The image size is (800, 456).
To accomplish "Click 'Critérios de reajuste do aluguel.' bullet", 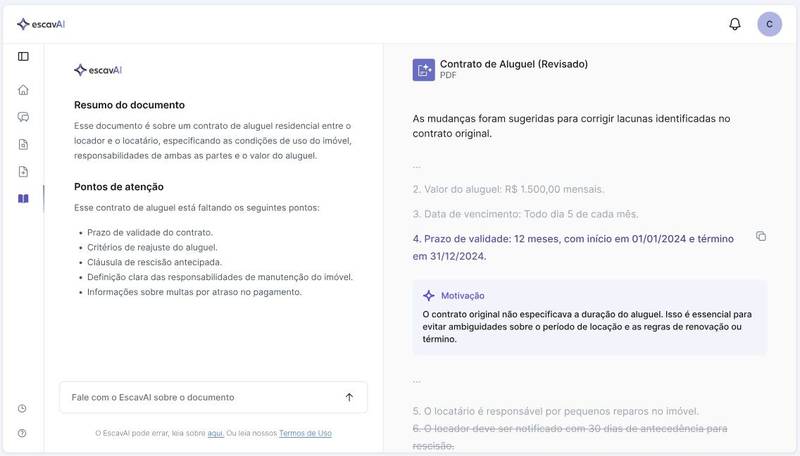I will point(152,247).
